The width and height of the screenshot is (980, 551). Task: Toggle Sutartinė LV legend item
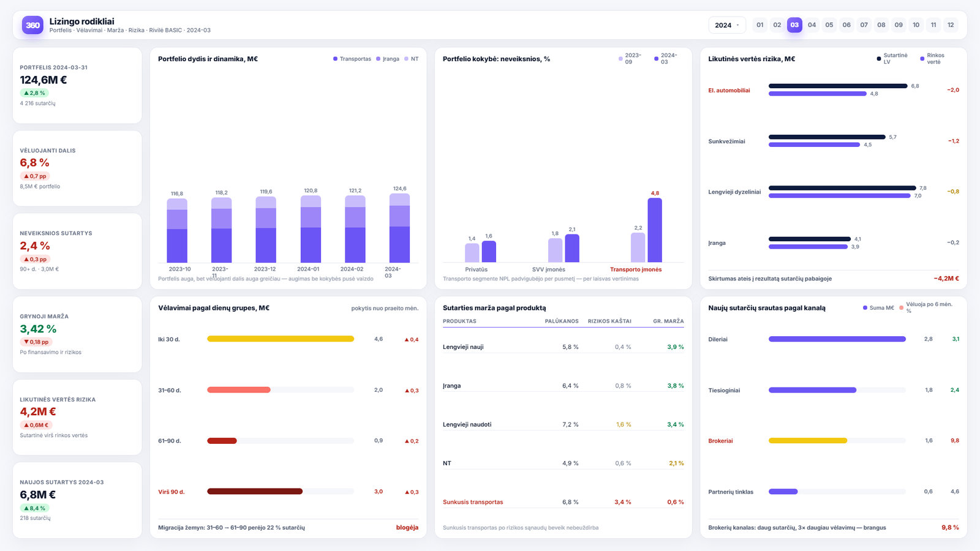point(892,59)
